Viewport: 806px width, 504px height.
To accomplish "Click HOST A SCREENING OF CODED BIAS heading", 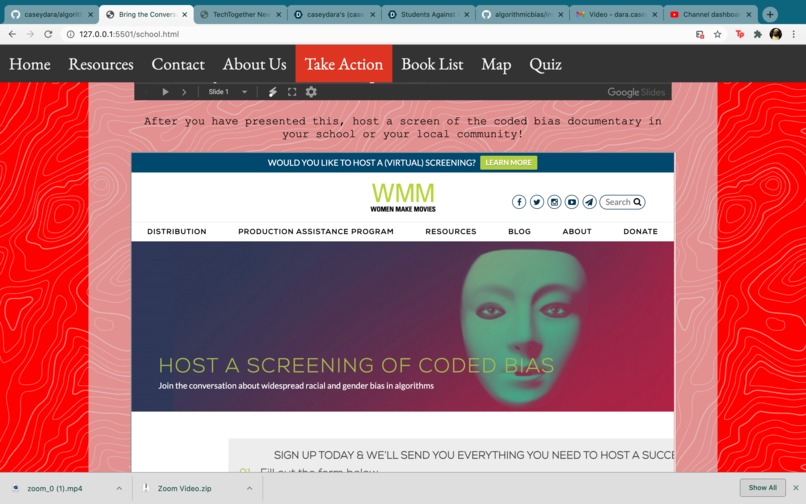I will point(356,366).
